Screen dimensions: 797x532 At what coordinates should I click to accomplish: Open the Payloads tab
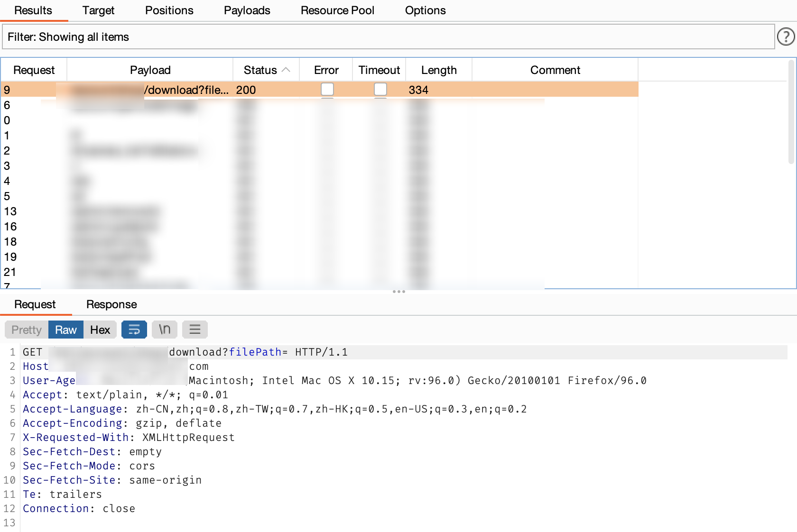pos(247,10)
